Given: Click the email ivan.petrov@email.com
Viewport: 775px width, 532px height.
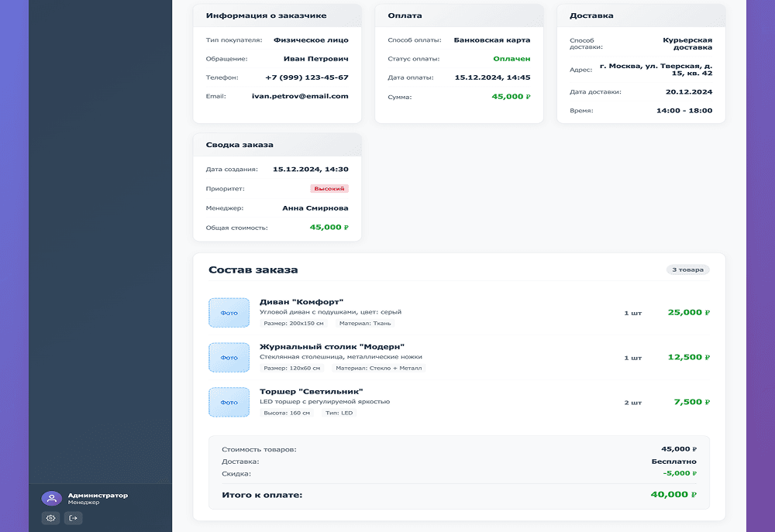Looking at the screenshot, I should (300, 96).
